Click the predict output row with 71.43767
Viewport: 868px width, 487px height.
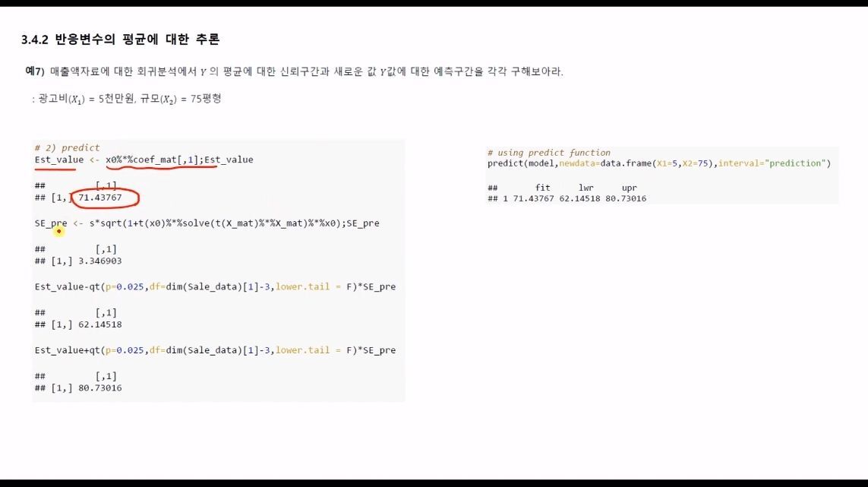click(x=567, y=198)
